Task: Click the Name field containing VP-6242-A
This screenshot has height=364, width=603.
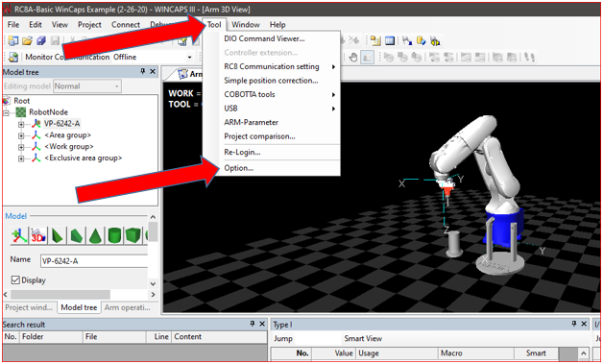Action: (94, 261)
